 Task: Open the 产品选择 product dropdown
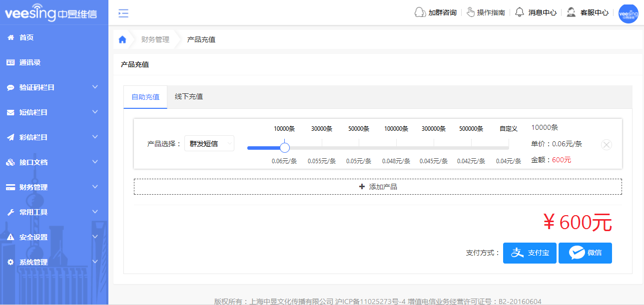click(209, 143)
